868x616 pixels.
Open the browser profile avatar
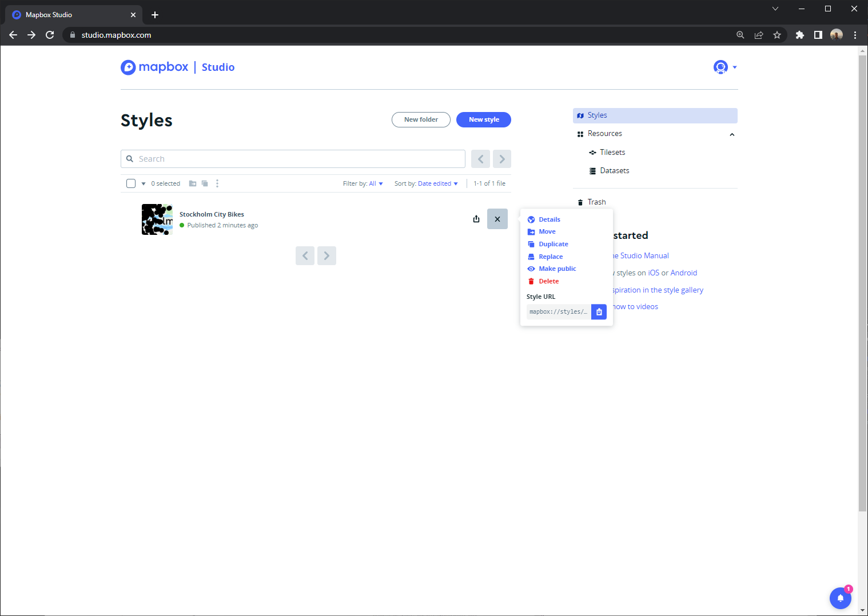[x=837, y=35]
